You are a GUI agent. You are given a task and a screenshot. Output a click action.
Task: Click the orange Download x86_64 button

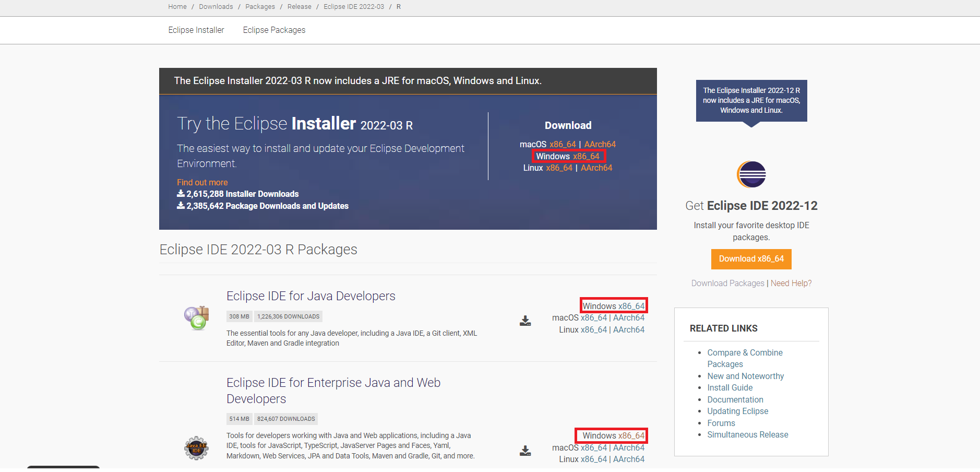click(751, 259)
